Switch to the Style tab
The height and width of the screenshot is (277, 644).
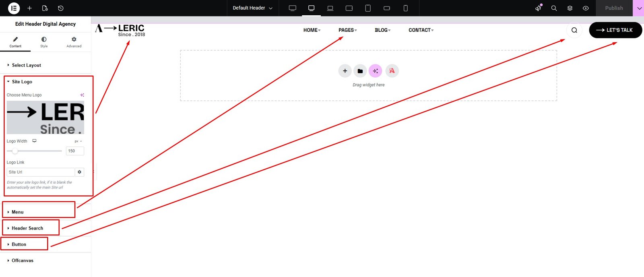(x=44, y=42)
